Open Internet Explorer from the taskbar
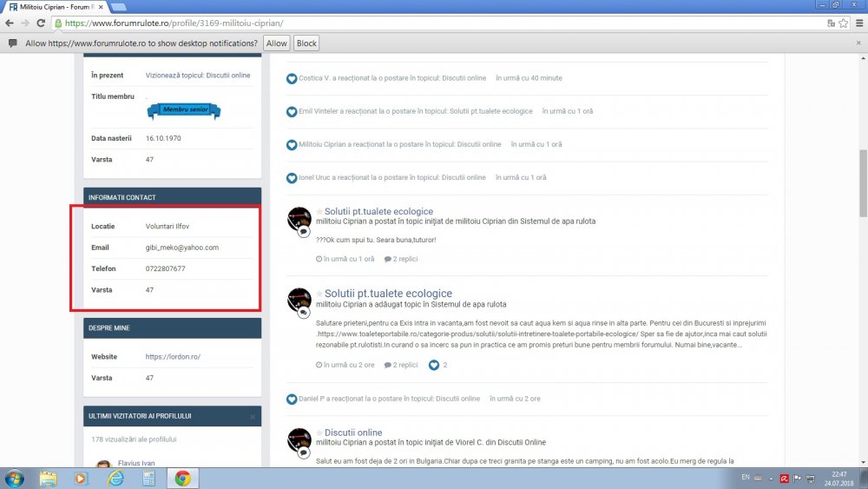 pyautogui.click(x=115, y=478)
